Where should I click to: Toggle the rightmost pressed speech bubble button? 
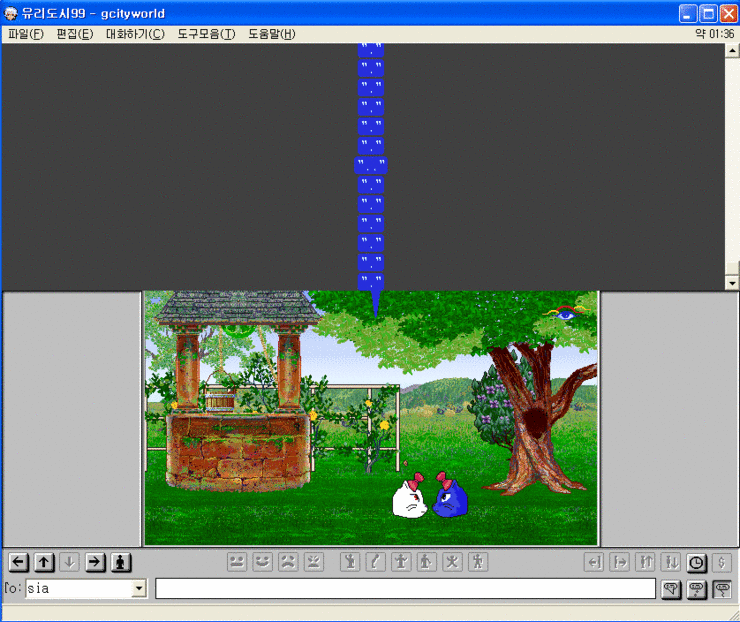coord(722,589)
